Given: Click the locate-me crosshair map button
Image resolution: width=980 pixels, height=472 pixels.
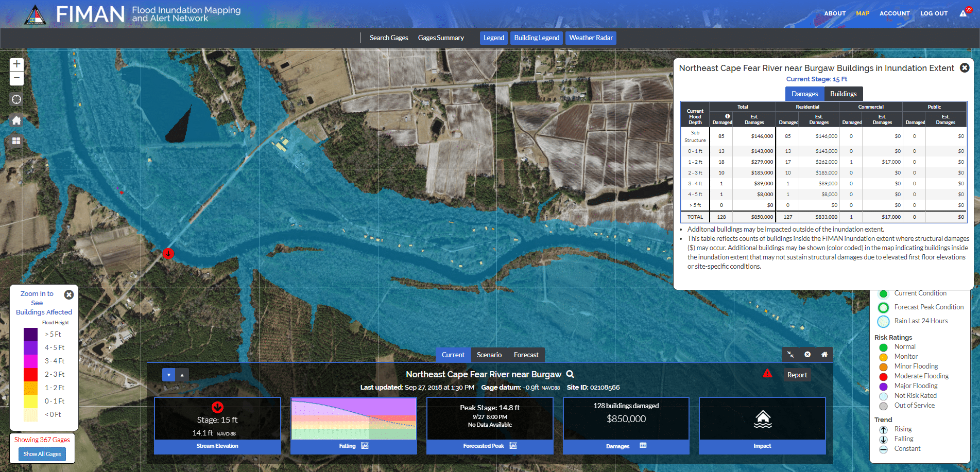Looking at the screenshot, I should [16, 99].
